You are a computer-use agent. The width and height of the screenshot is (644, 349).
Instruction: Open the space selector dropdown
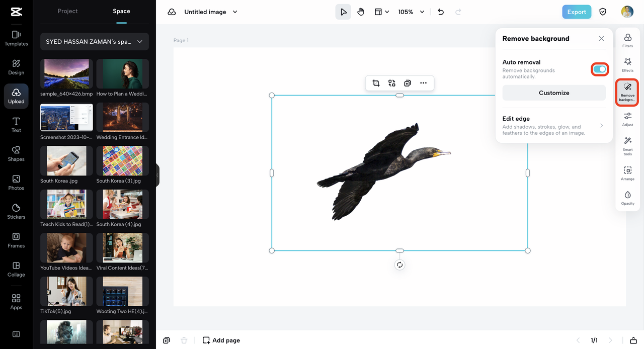point(95,42)
